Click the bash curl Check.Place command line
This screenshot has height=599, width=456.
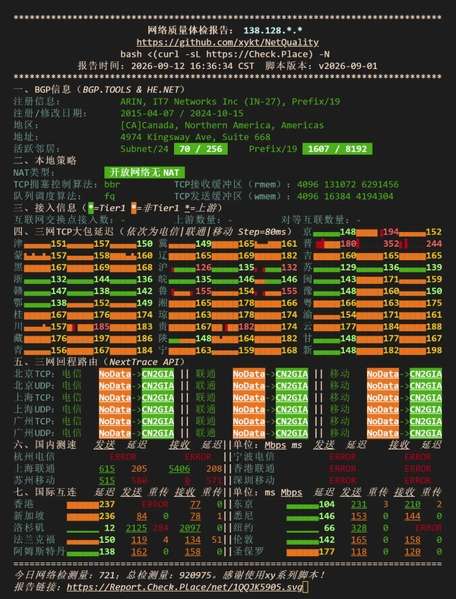coord(225,54)
